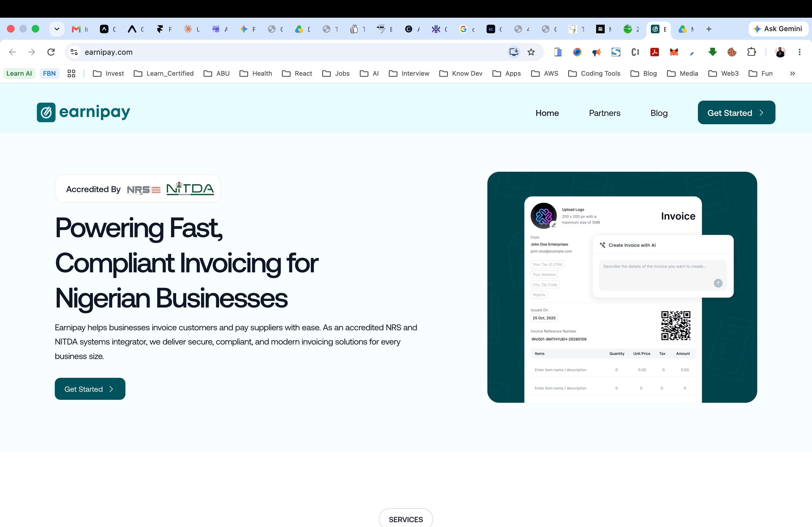Go back to the previous page
This screenshot has width=812, height=527.
(x=13, y=52)
